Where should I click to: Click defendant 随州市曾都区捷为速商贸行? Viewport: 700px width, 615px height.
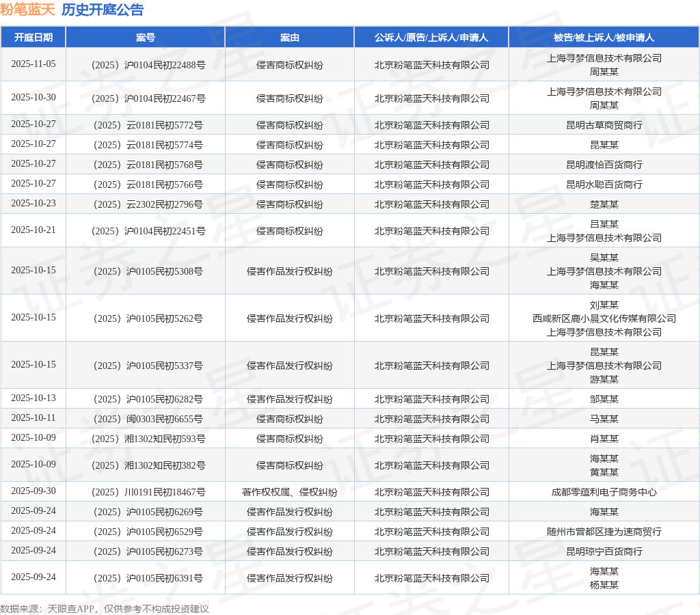(604, 532)
